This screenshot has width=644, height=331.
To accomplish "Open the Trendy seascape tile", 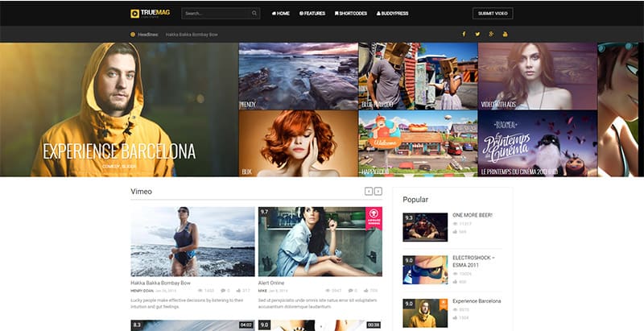I will click(x=298, y=76).
